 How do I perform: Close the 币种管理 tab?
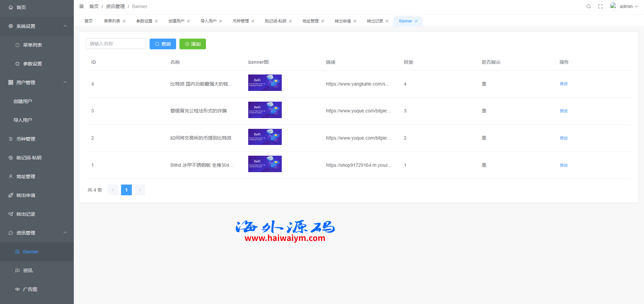pos(253,21)
